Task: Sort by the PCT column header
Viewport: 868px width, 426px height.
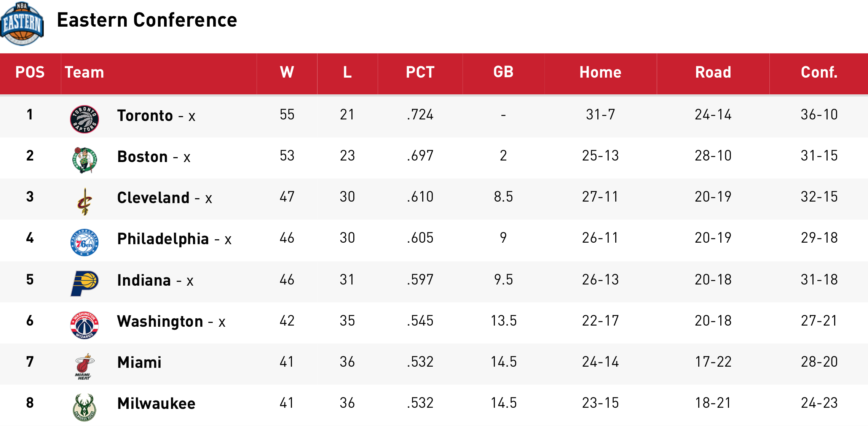Action: (x=420, y=72)
